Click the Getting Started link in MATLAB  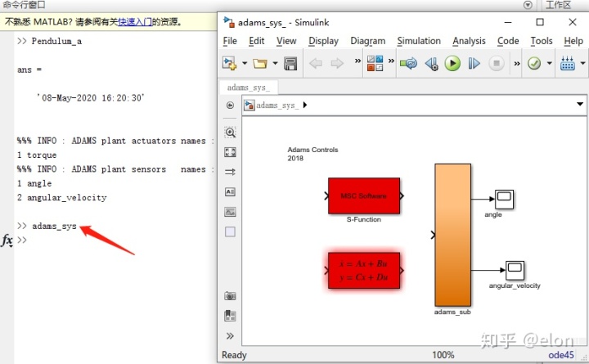136,22
